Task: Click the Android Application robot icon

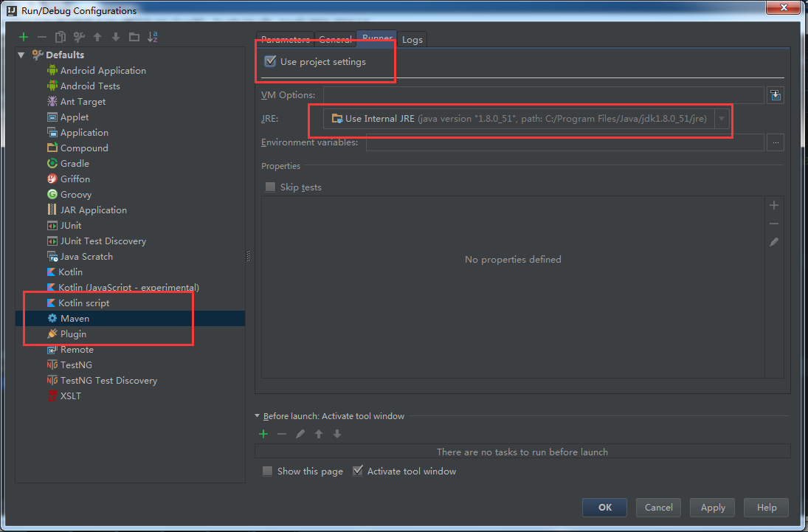Action: point(52,71)
